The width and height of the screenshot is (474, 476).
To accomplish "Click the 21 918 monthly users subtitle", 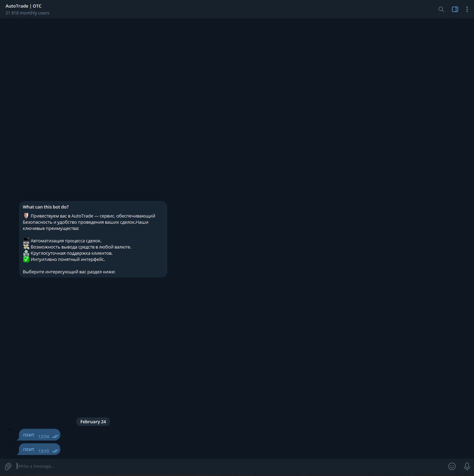I will (27, 13).
